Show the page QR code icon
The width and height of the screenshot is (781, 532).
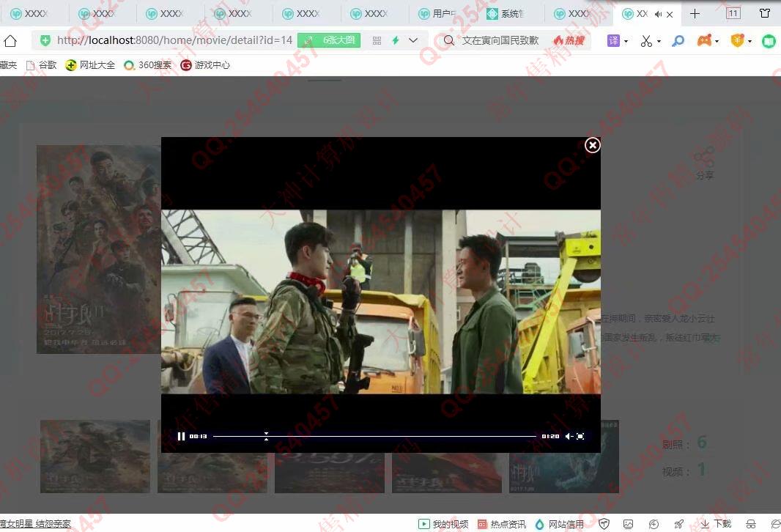[377, 41]
